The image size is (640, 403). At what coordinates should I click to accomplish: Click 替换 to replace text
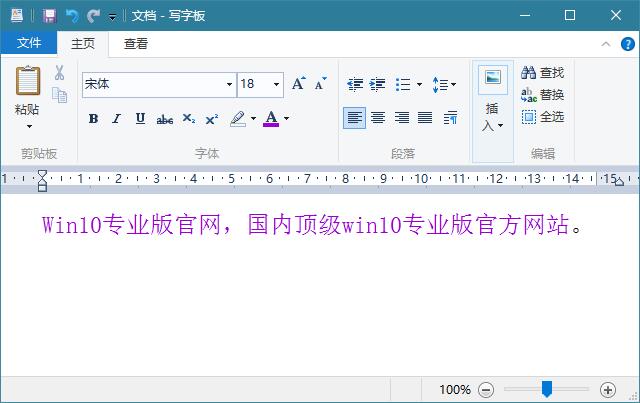click(x=542, y=95)
